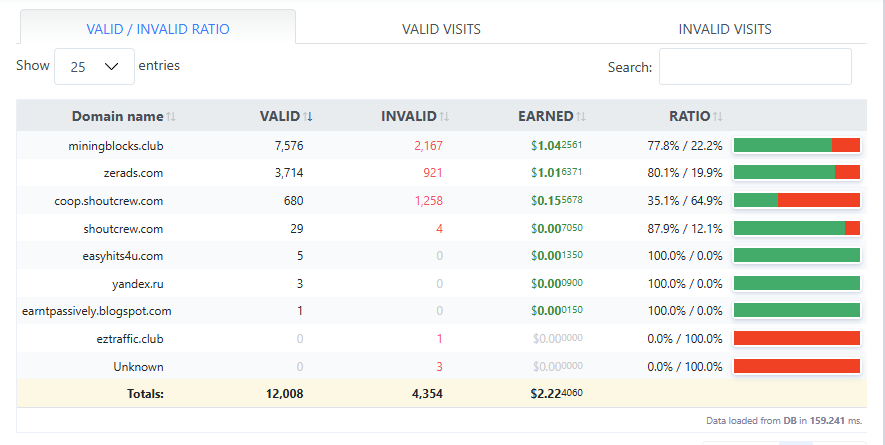
Task: Click the easyhits4u.com full green ratio bar
Action: tap(796, 255)
